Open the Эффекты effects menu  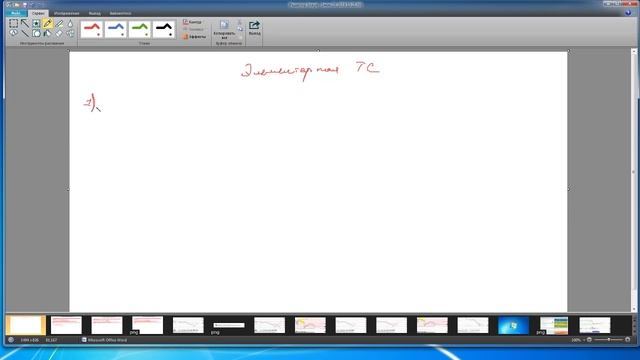coord(194,37)
